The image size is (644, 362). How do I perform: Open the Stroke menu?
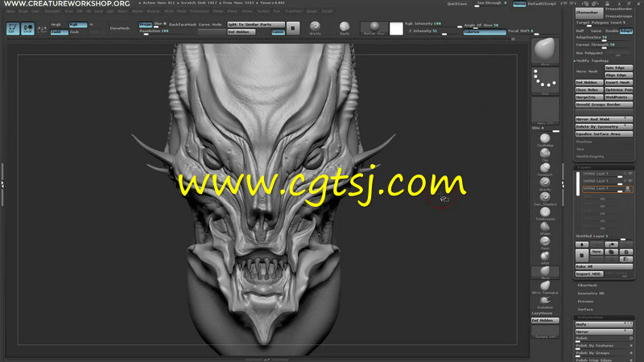247,11
